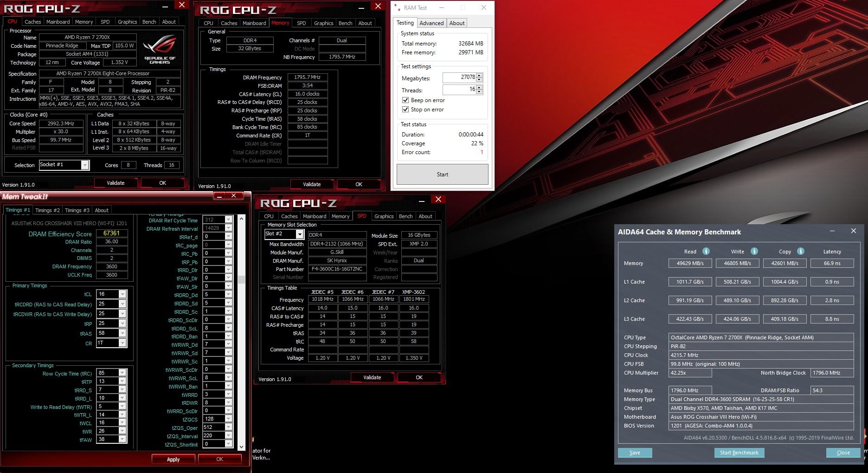Open the Slot #2 memory slot dropdown

tap(300, 234)
